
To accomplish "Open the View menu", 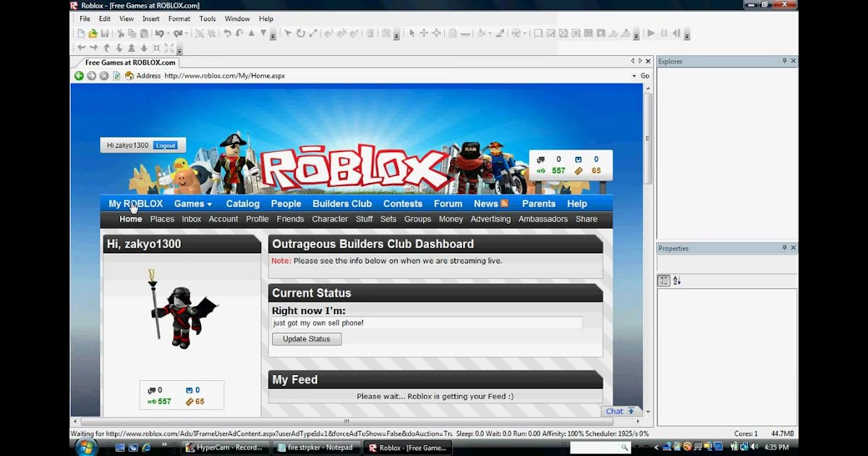I will [127, 19].
